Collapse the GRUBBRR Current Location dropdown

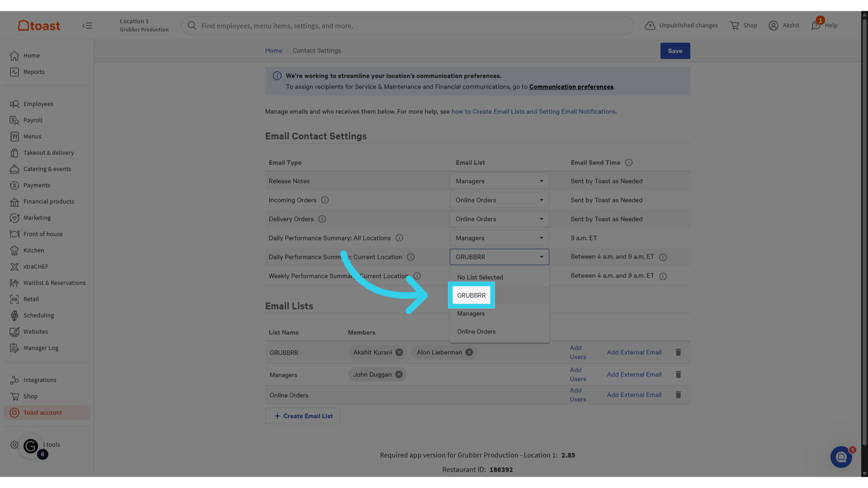click(499, 257)
